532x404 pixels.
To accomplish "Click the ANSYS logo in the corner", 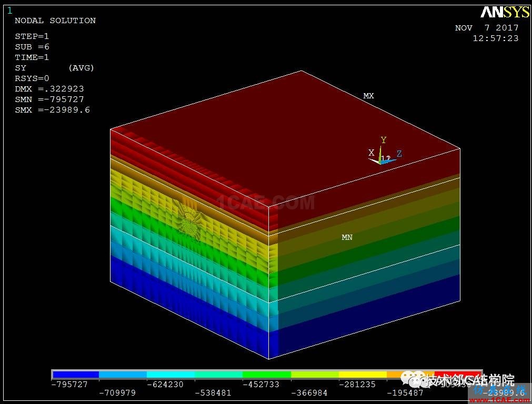I will point(505,12).
